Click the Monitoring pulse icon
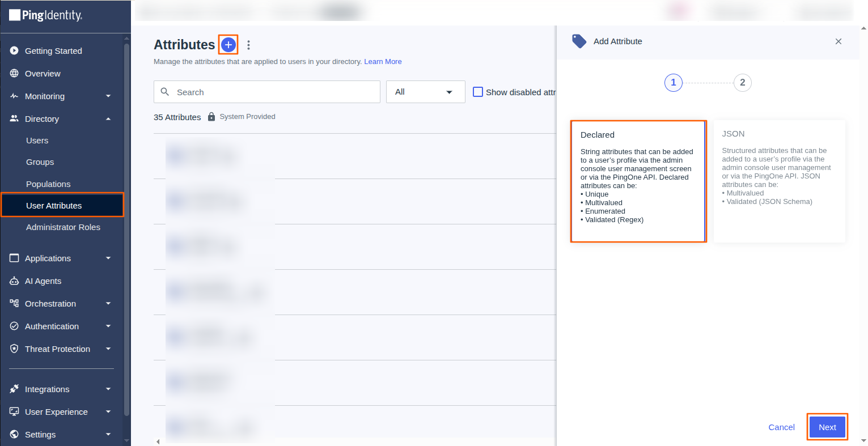Screen dimensions: 868x446 tap(14, 96)
